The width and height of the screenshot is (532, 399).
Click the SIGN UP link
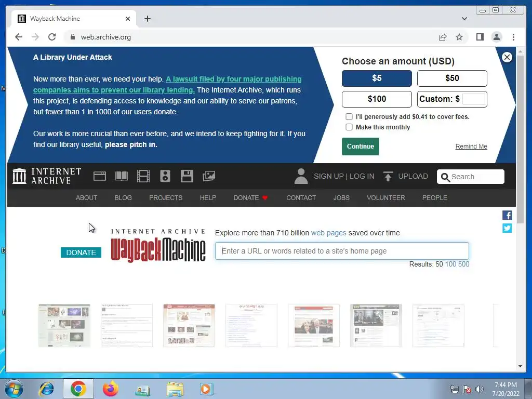click(x=328, y=176)
